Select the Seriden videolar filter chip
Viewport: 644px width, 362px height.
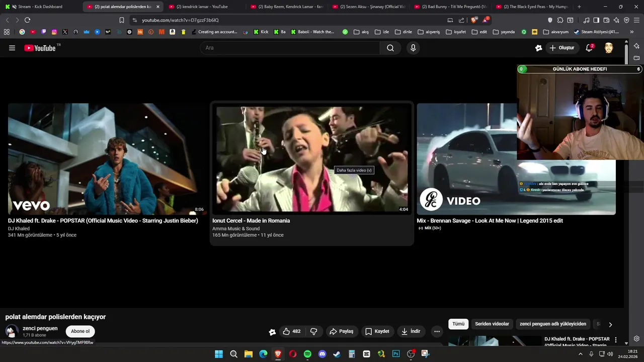pos(492,324)
